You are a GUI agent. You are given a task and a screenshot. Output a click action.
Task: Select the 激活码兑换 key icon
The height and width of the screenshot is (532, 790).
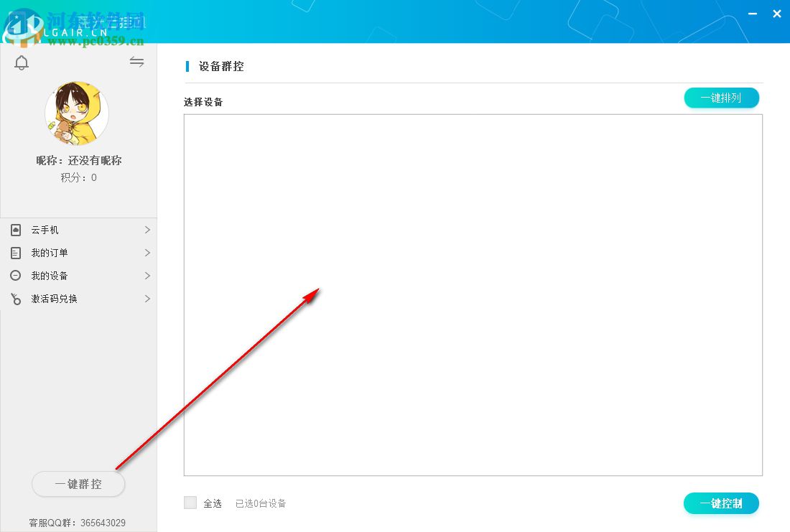pos(16,299)
